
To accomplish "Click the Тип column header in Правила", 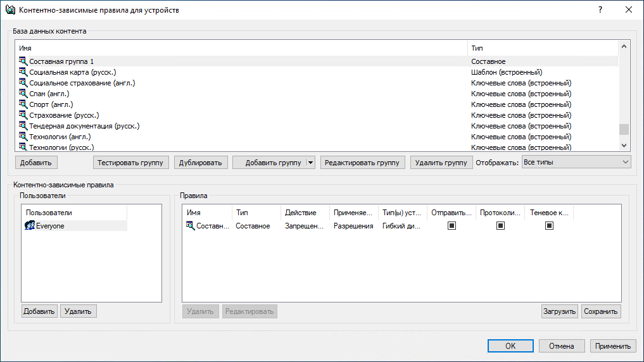I will pos(256,213).
